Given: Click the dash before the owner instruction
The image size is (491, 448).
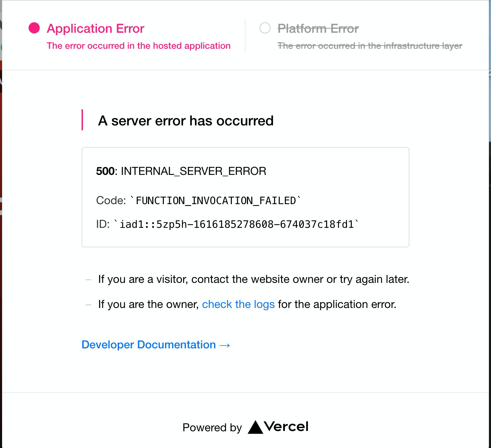Looking at the screenshot, I should 88,304.
